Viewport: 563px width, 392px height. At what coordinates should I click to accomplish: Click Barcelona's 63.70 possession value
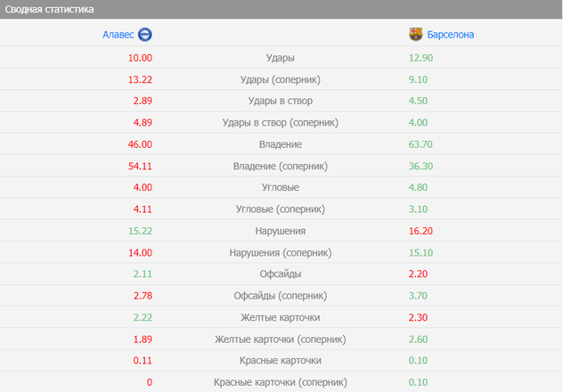tap(421, 144)
